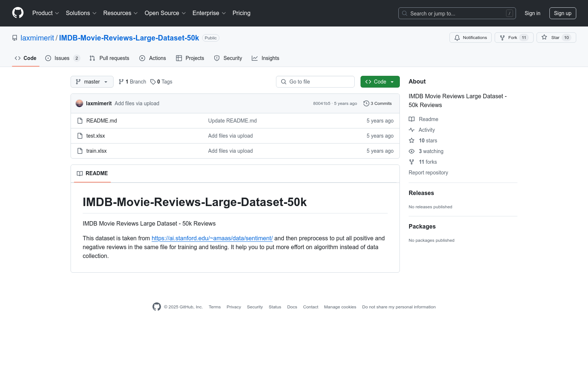This screenshot has width=588, height=368.
Task: Open commit hash 80041b5
Action: [322, 103]
